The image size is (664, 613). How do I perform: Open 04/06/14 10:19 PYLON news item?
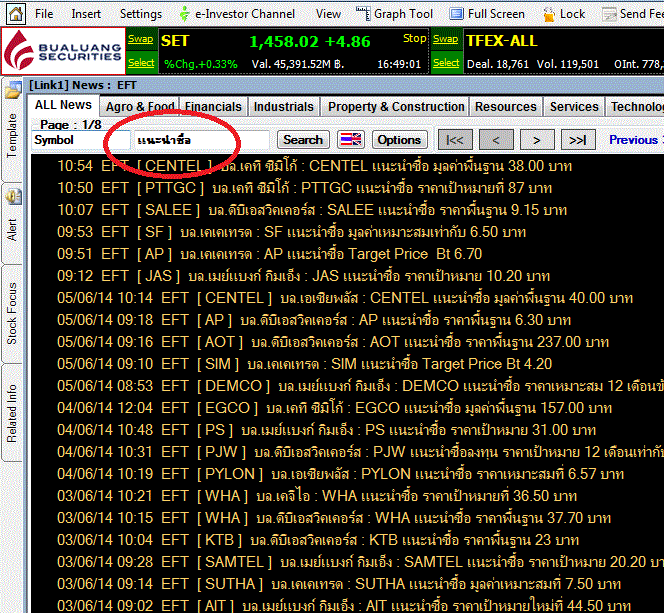pos(340,474)
